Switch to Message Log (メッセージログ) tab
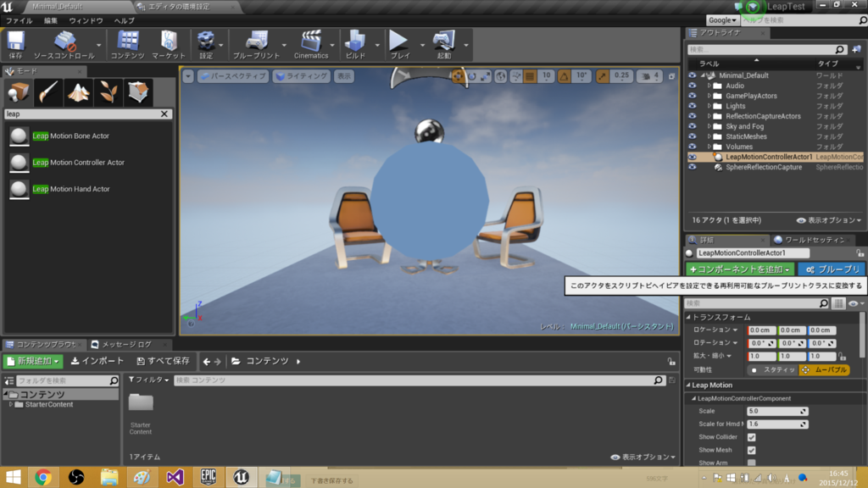Image resolution: width=868 pixels, height=488 pixels. tap(126, 344)
